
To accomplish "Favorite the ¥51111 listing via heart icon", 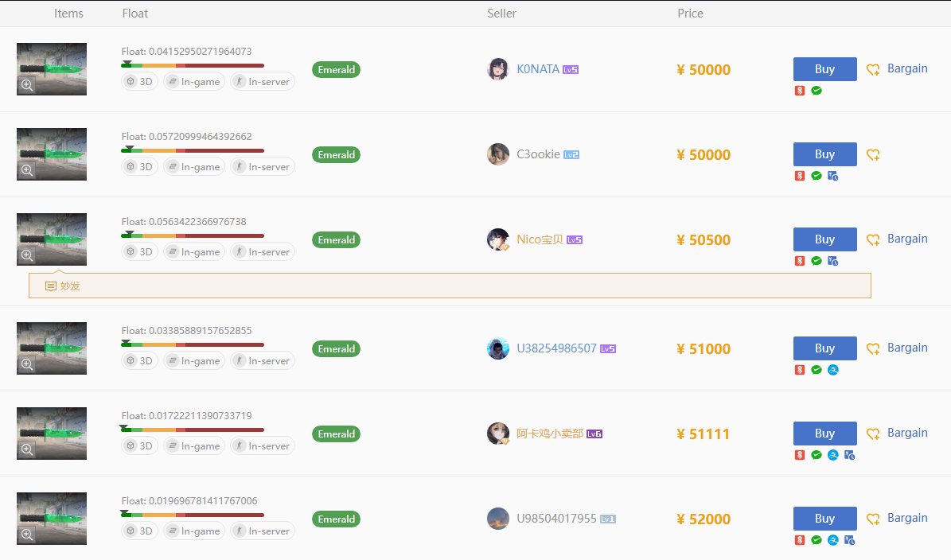I will 873,434.
